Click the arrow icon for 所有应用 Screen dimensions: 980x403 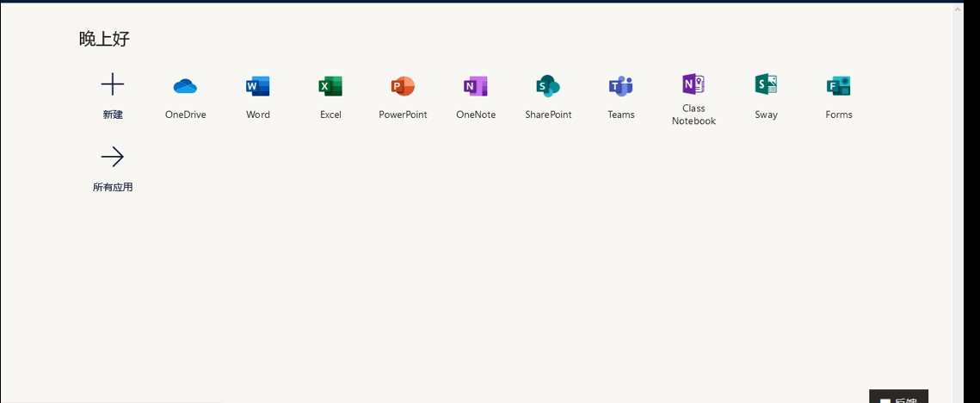tap(113, 157)
